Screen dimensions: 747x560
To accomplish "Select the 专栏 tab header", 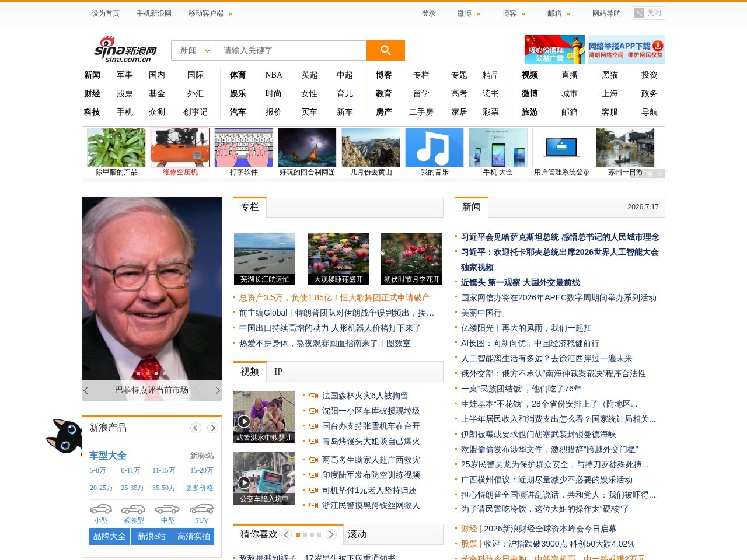I will [x=250, y=207].
